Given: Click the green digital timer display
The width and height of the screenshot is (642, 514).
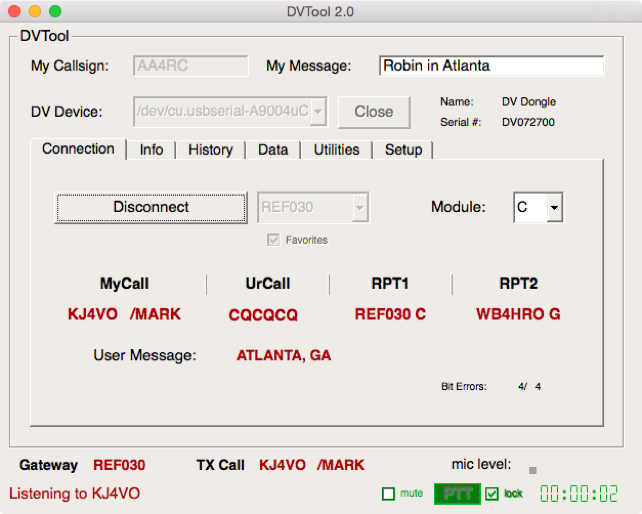Looking at the screenshot, I should tap(578, 493).
